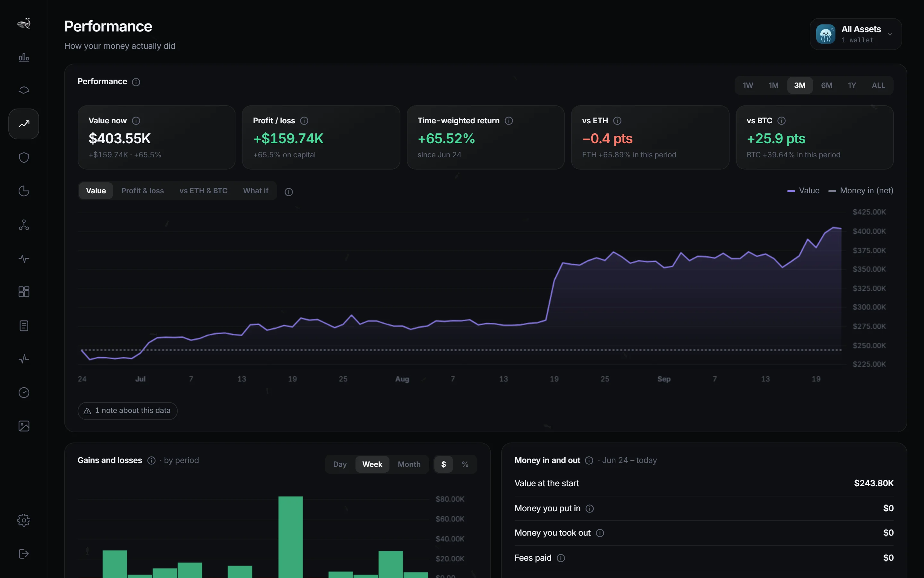Select the 1W time range
The height and width of the screenshot is (578, 924).
click(x=748, y=85)
